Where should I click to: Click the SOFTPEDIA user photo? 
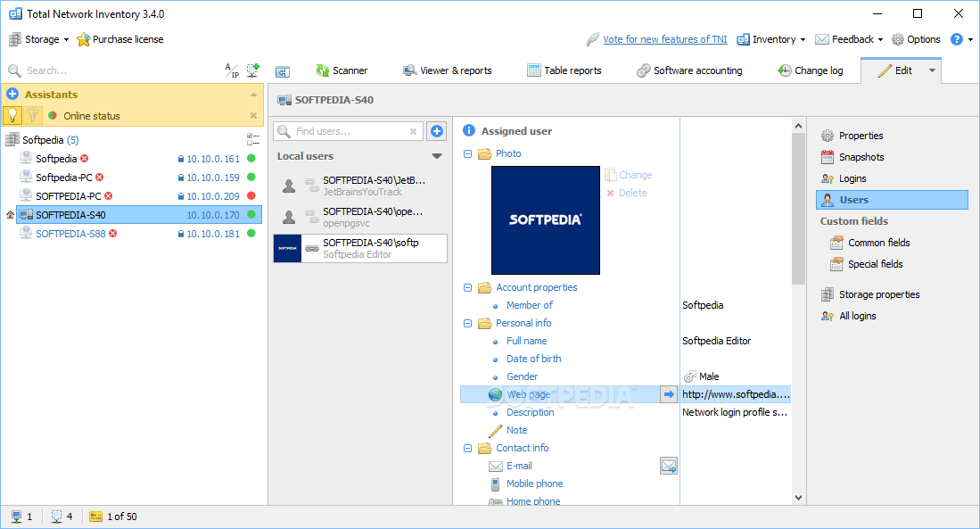pos(546,220)
